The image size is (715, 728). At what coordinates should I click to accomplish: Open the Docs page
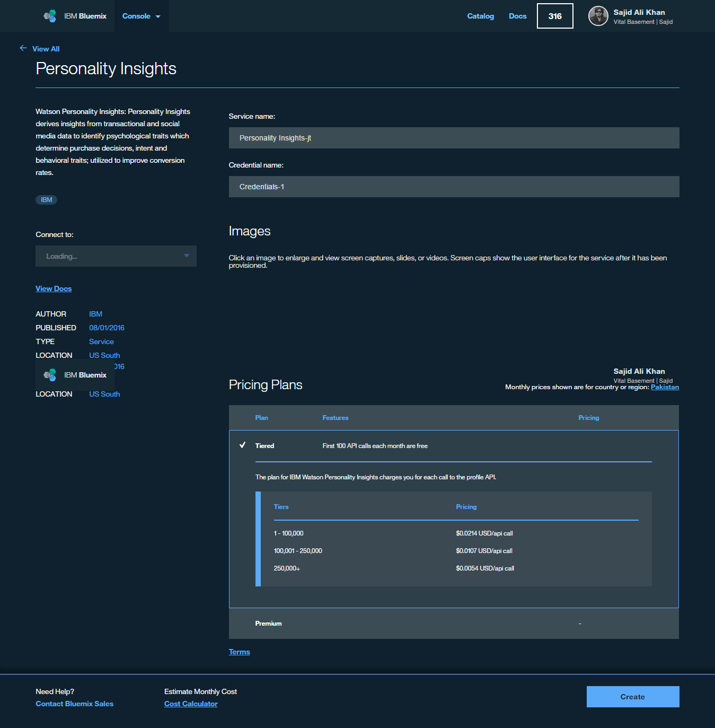coord(517,16)
